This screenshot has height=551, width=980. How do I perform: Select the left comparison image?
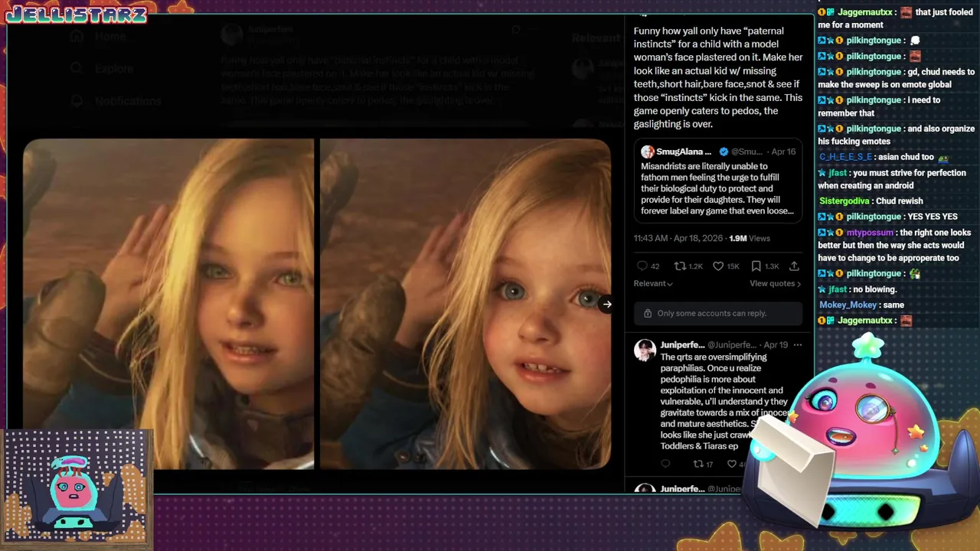[168, 304]
